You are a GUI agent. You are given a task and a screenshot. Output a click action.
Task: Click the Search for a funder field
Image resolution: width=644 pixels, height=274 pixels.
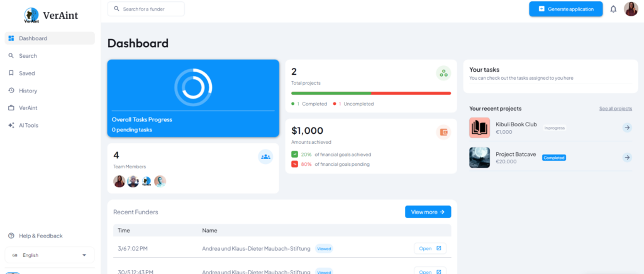point(146,9)
